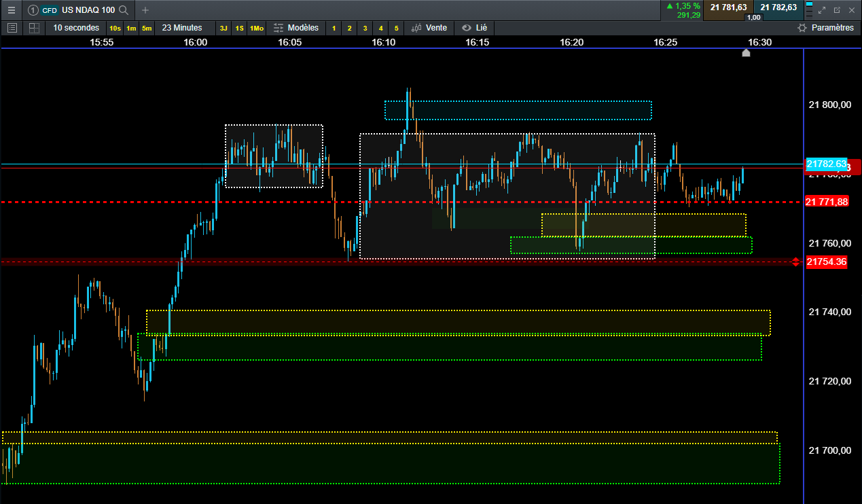Switch to 10s interval shortcut

click(115, 29)
